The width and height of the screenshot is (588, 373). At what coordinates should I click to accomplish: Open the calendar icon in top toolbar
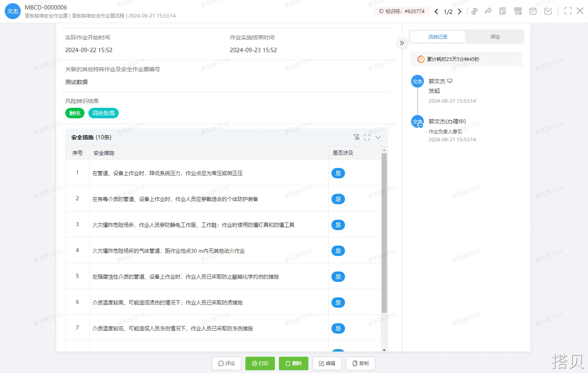tap(533, 11)
